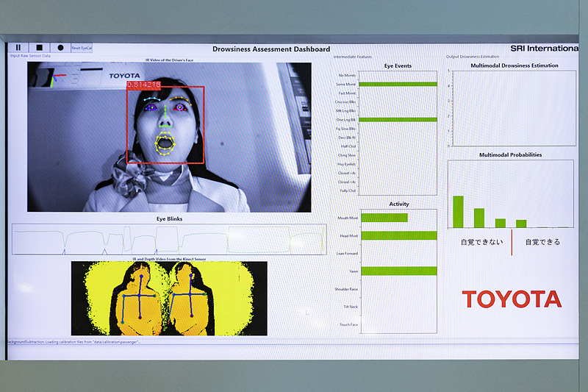Click the green 'Yawn' activity bar
Screen dimensions: 588x392
[399, 271]
